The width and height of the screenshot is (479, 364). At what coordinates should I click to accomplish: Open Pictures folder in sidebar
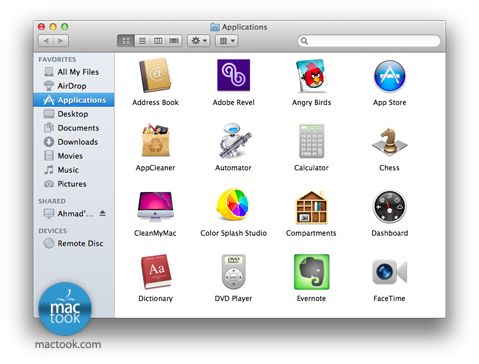[x=74, y=184]
